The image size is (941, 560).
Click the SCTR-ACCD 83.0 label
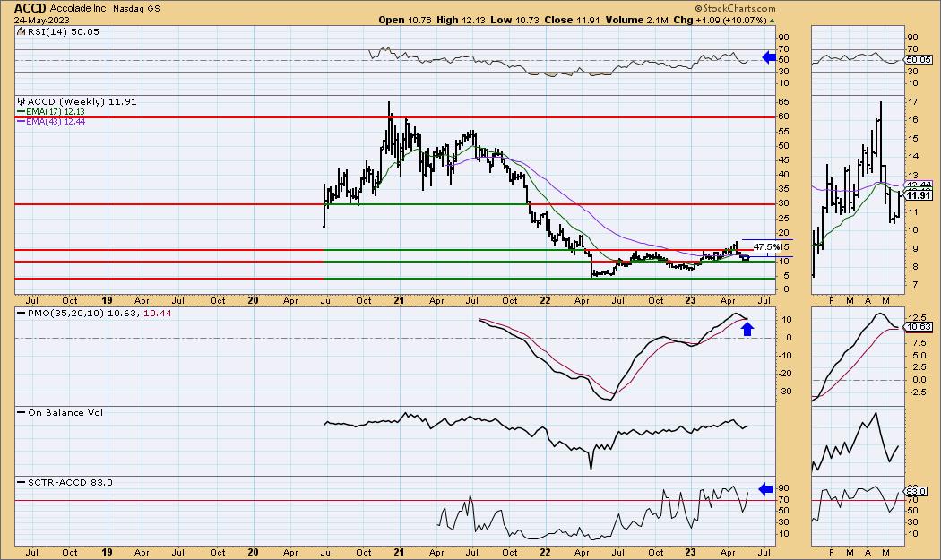pyautogui.click(x=65, y=482)
